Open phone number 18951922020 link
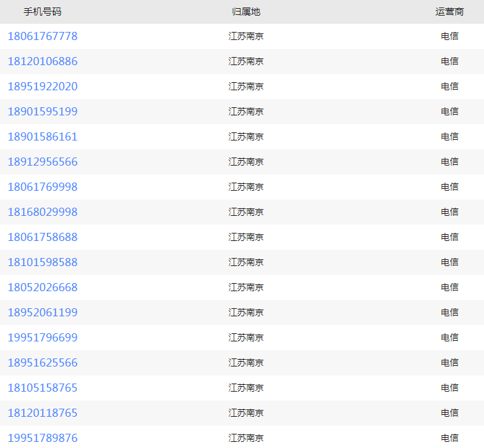Viewport: 484px width, 448px height. [x=43, y=86]
